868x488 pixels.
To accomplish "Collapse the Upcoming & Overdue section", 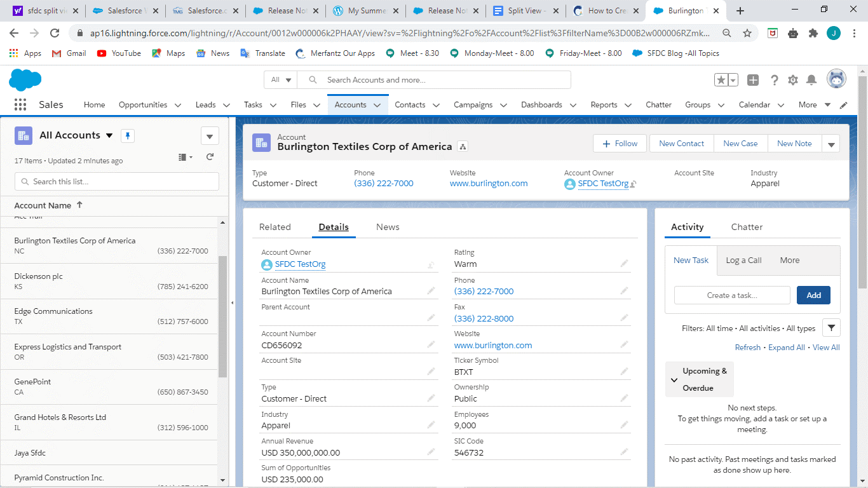I will coord(674,379).
